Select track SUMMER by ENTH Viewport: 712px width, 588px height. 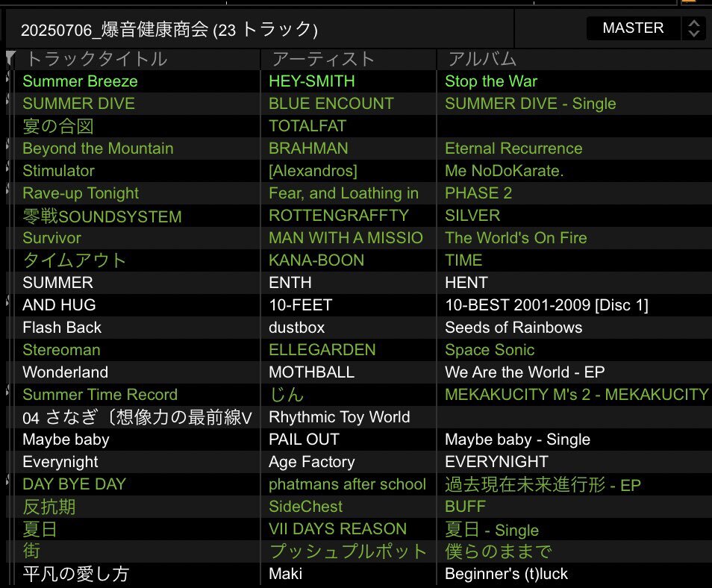(x=57, y=282)
